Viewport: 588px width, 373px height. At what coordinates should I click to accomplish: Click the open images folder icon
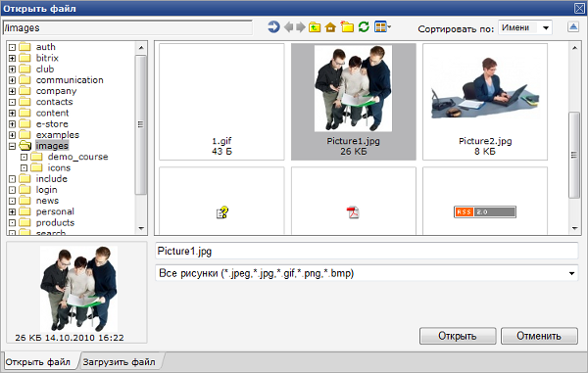24,146
